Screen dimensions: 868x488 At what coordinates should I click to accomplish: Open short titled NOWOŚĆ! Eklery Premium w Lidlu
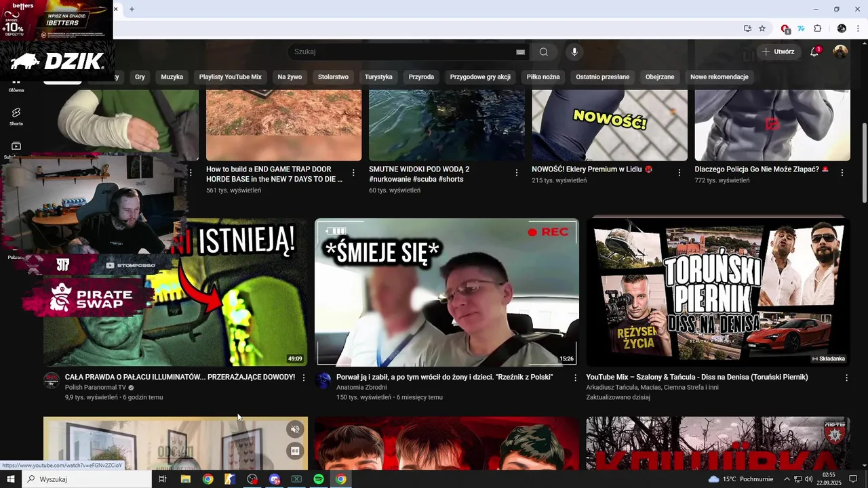pos(592,169)
